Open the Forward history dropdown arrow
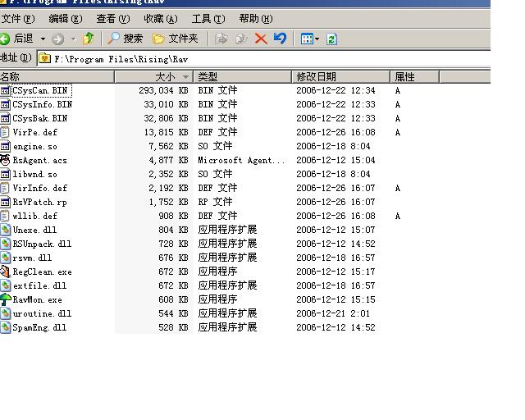This screenshot has height=420, width=525. point(73,39)
